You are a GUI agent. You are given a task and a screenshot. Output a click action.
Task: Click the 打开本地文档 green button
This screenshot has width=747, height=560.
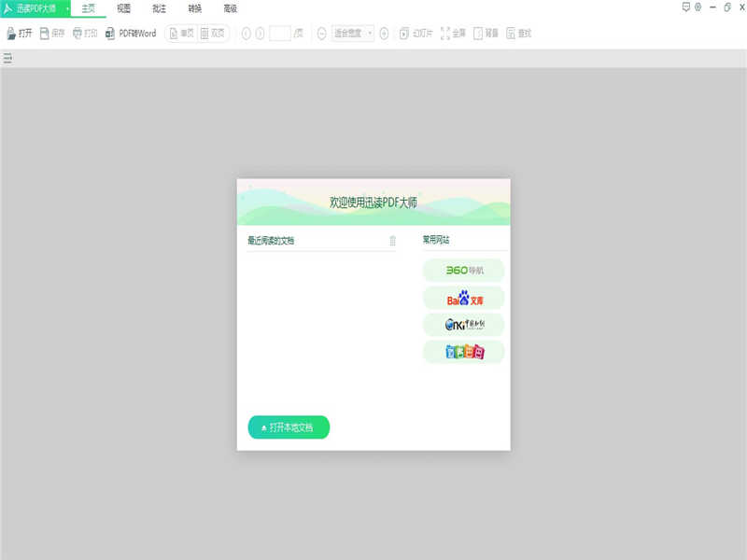289,427
